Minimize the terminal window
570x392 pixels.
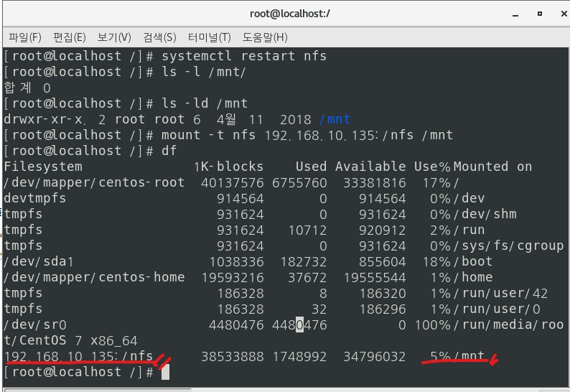(515, 15)
